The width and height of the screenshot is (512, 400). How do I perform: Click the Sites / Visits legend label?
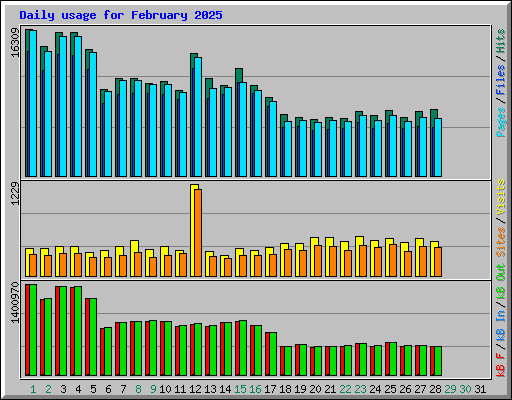[500, 218]
